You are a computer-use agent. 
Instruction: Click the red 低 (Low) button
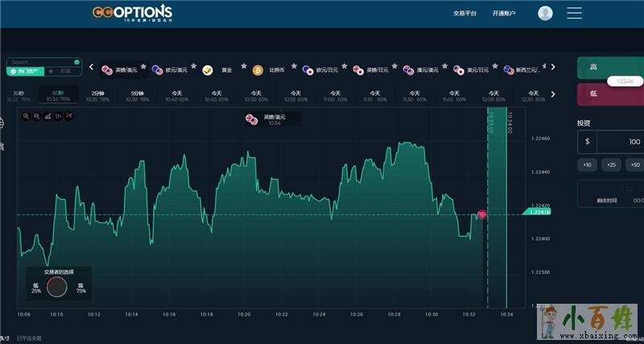610,93
